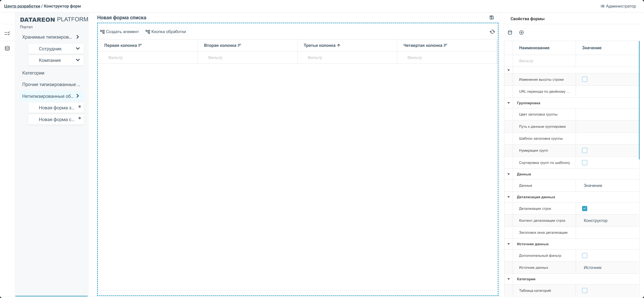
Task: Click the Создать элемент button
Action: (x=120, y=32)
